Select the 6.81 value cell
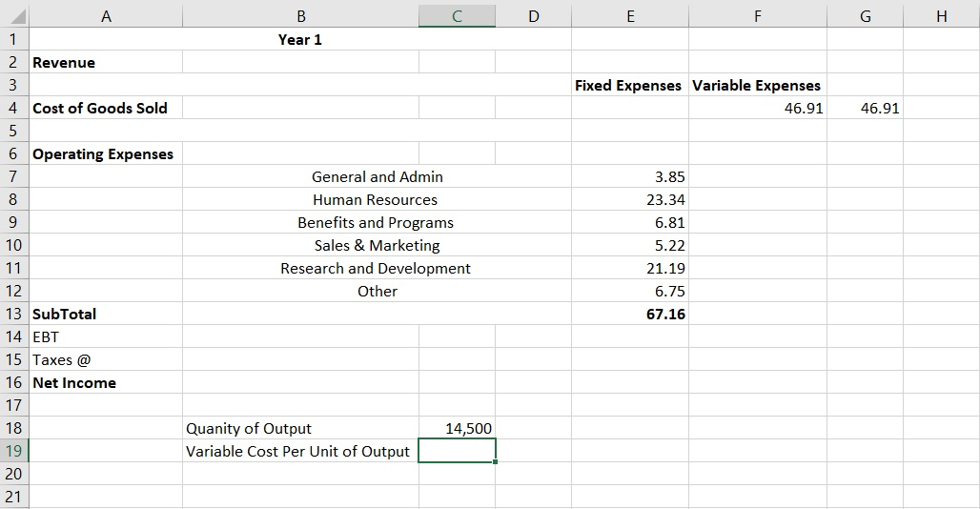This screenshot has height=509, width=980. click(x=630, y=222)
